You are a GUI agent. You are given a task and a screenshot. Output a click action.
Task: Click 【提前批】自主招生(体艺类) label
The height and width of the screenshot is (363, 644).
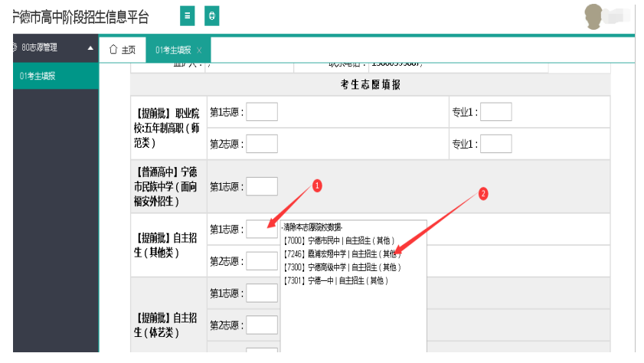[x=166, y=325]
